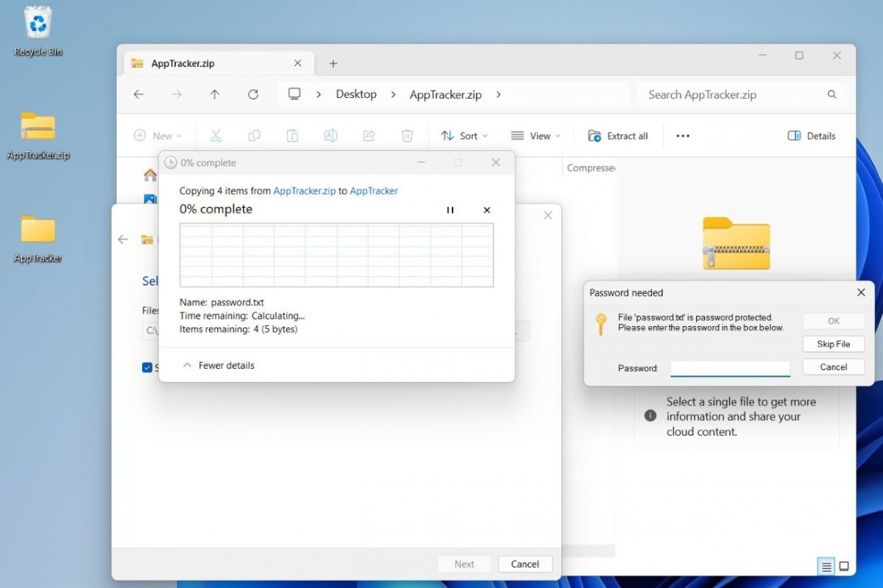Click the AppTracker destination link
The width and height of the screenshot is (883, 588).
click(x=374, y=191)
